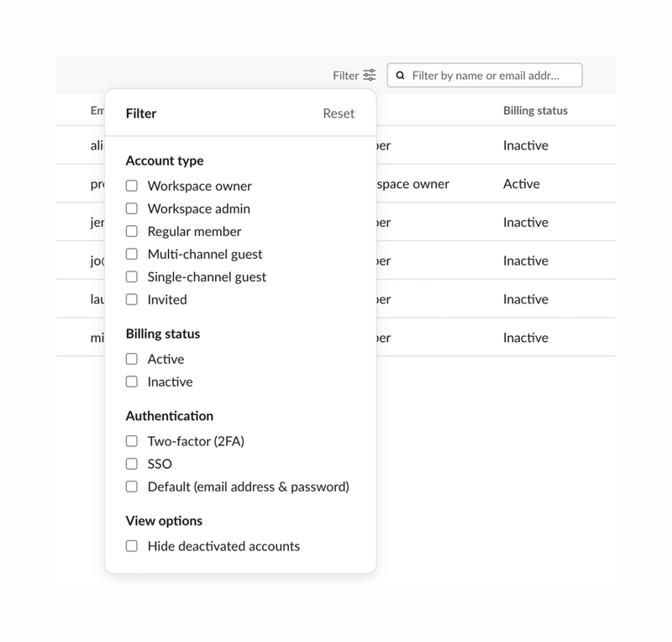This screenshot has width=672, height=642.
Task: Enable the Workspace admin filter
Action: click(x=131, y=208)
